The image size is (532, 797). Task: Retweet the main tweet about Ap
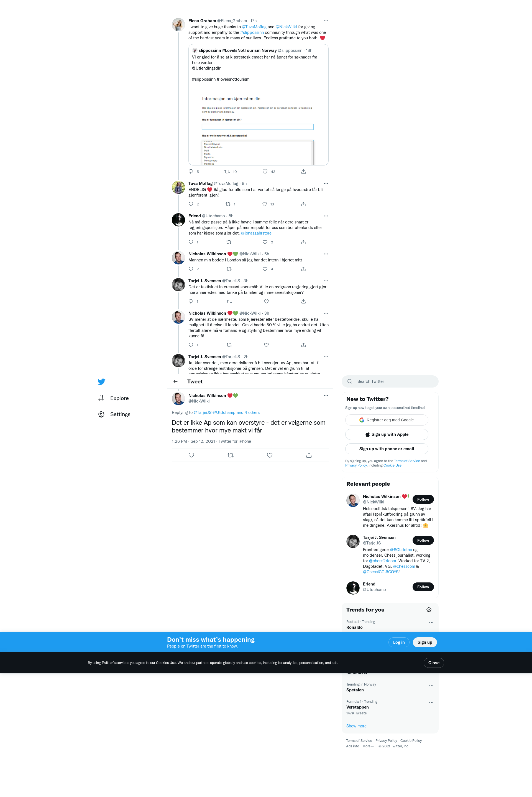230,455
